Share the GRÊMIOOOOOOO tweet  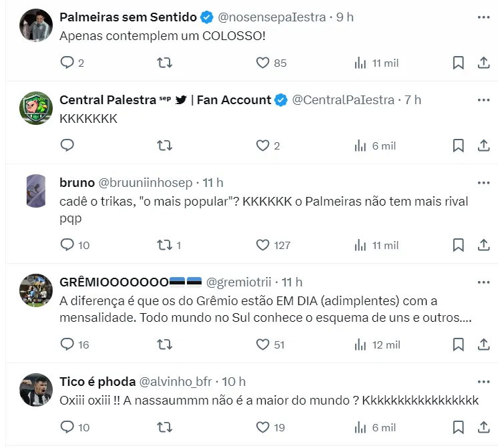[484, 345]
